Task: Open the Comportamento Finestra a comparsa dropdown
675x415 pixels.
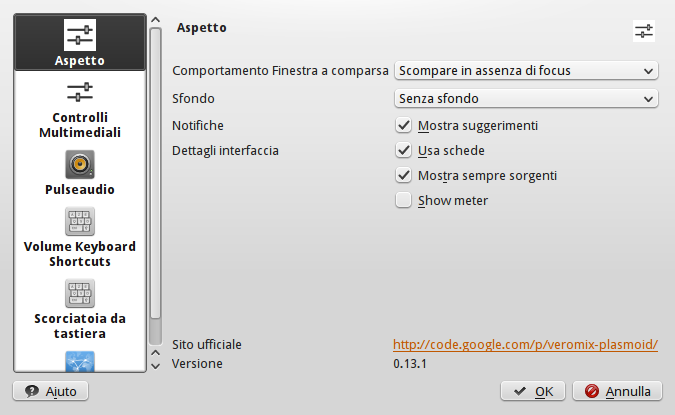Action: pos(526,70)
